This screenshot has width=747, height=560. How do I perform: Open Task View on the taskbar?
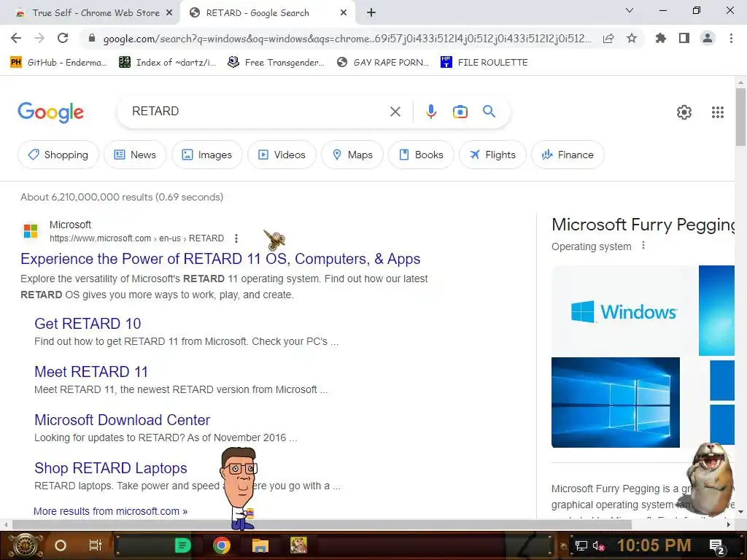coord(96,545)
